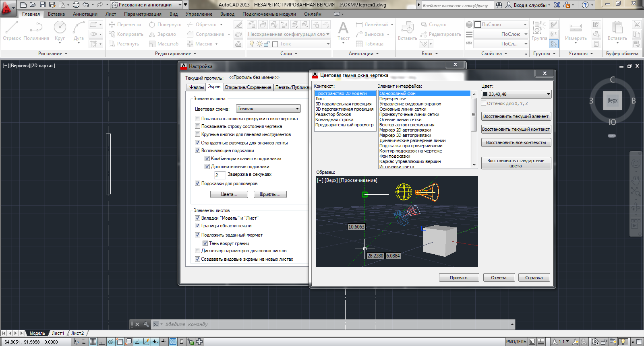
Task: Click the Текст annotation tool
Action: click(343, 31)
